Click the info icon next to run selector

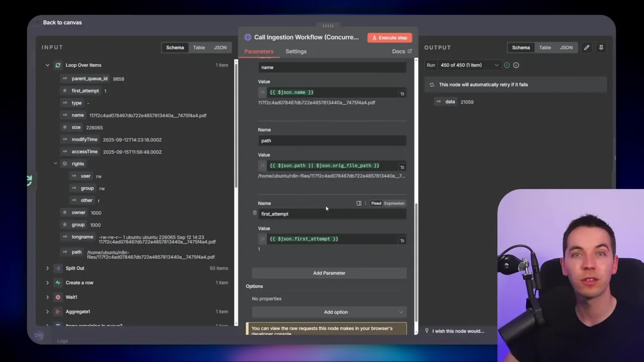[516, 65]
